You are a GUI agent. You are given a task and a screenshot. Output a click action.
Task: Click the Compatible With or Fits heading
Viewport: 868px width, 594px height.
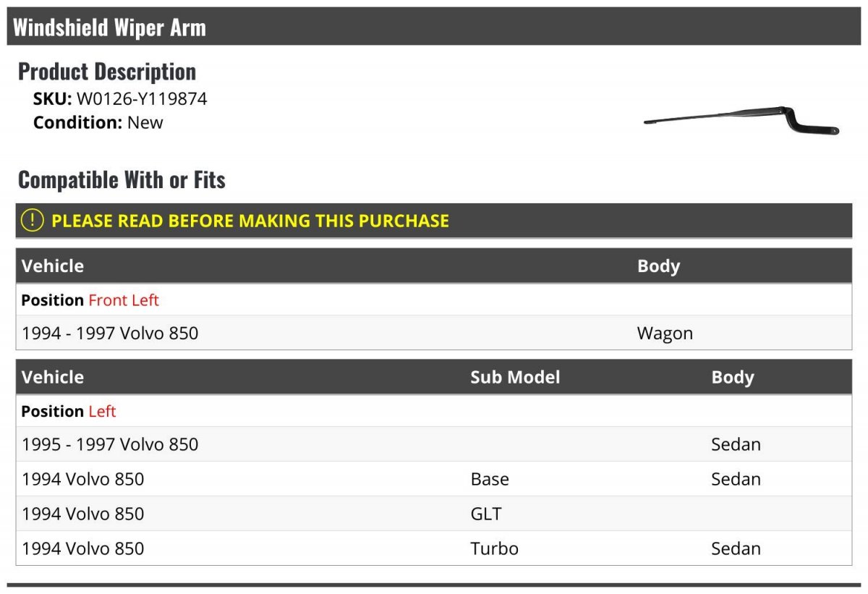coord(122,179)
